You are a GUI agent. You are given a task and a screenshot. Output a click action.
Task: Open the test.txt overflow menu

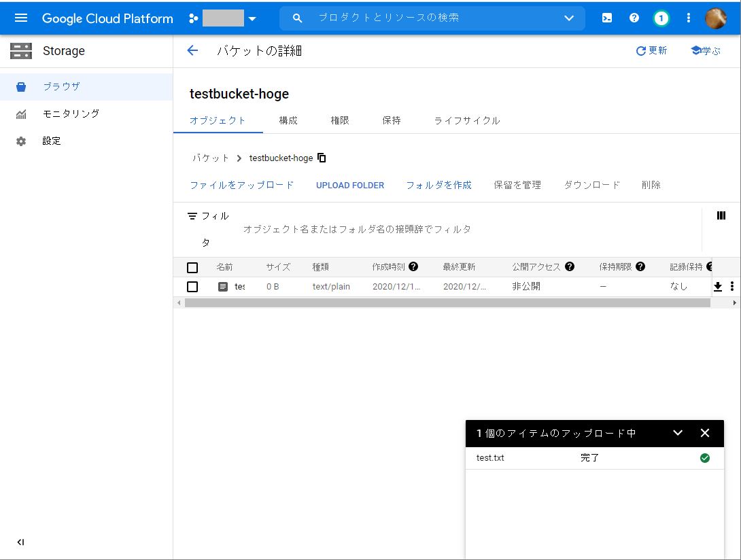[732, 286]
